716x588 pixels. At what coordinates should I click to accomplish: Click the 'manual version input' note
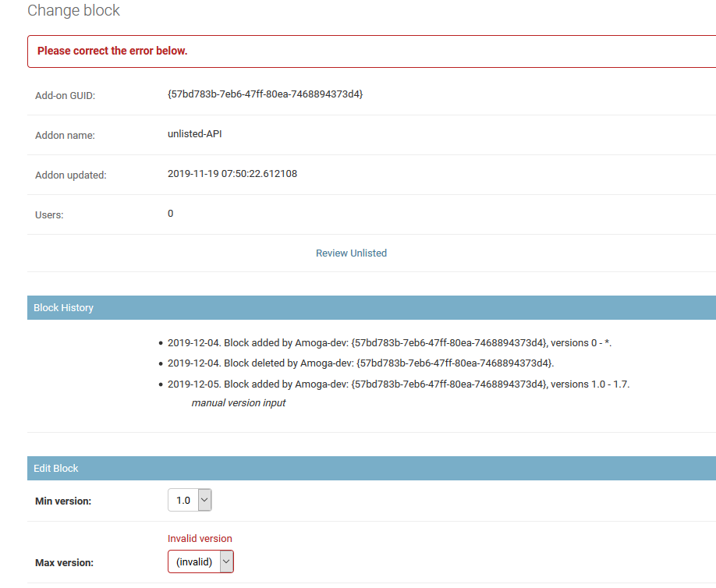(239, 402)
